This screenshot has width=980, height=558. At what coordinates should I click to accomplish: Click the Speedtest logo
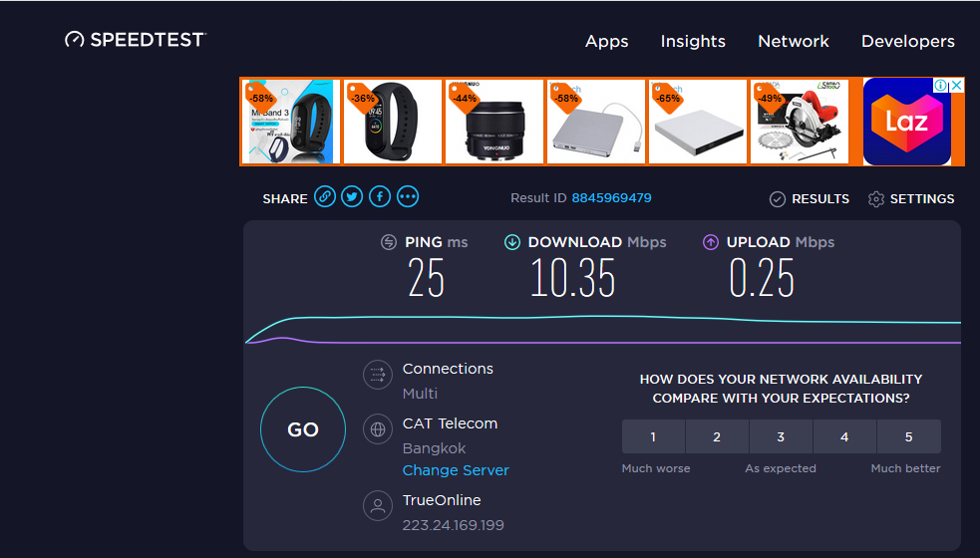coord(135,40)
